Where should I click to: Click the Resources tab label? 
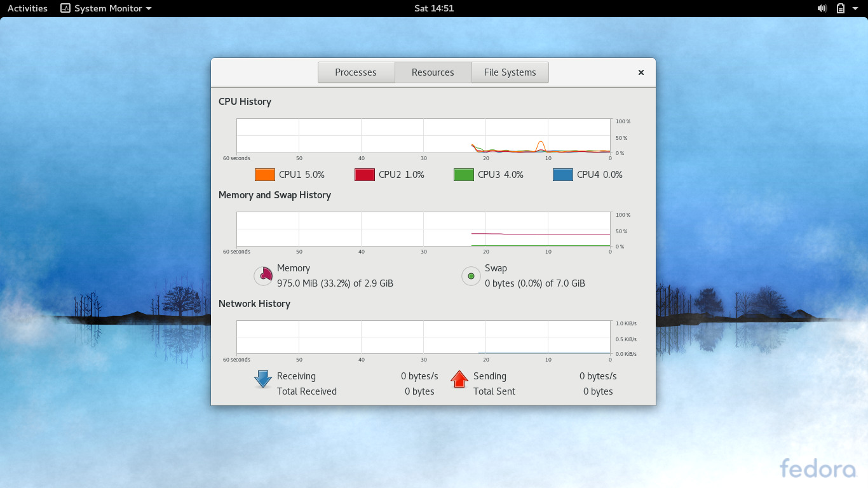point(432,72)
